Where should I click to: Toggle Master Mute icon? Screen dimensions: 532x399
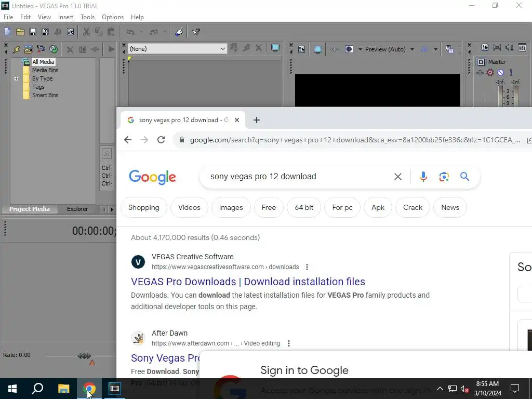pos(500,72)
